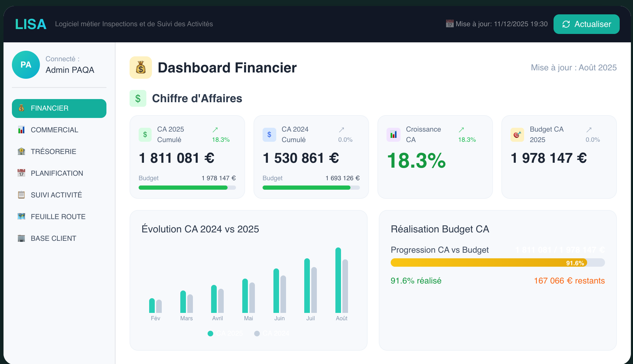
Task: Click the money bag Dashboard Financier icon
Action: pos(140,68)
